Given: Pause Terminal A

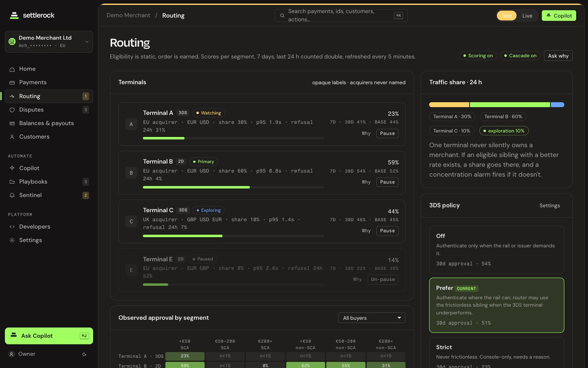Looking at the screenshot, I should [388, 133].
